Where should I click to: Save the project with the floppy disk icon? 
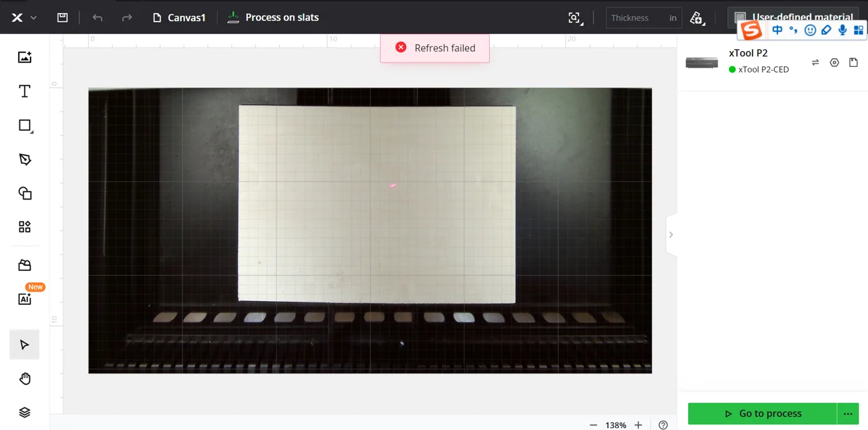62,17
